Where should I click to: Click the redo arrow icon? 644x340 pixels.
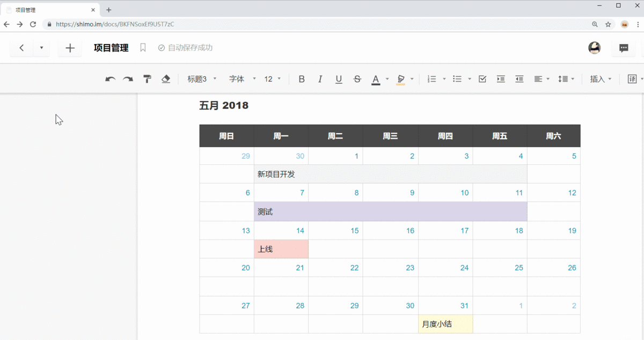[128, 79]
